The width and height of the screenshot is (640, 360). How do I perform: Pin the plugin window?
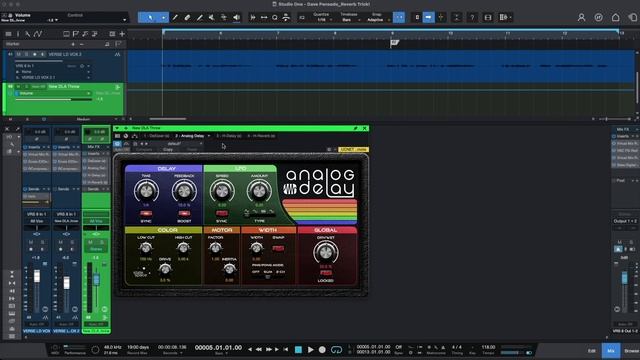[x=356, y=128]
